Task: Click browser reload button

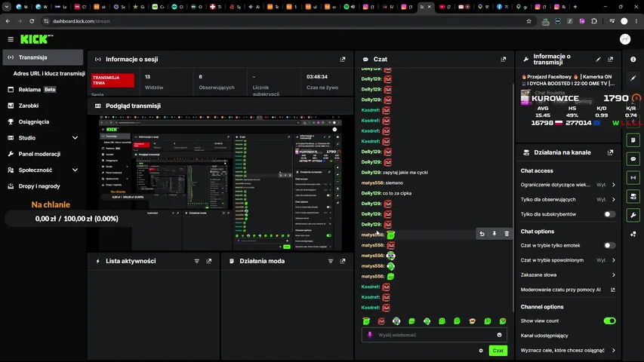Action: tap(32, 21)
